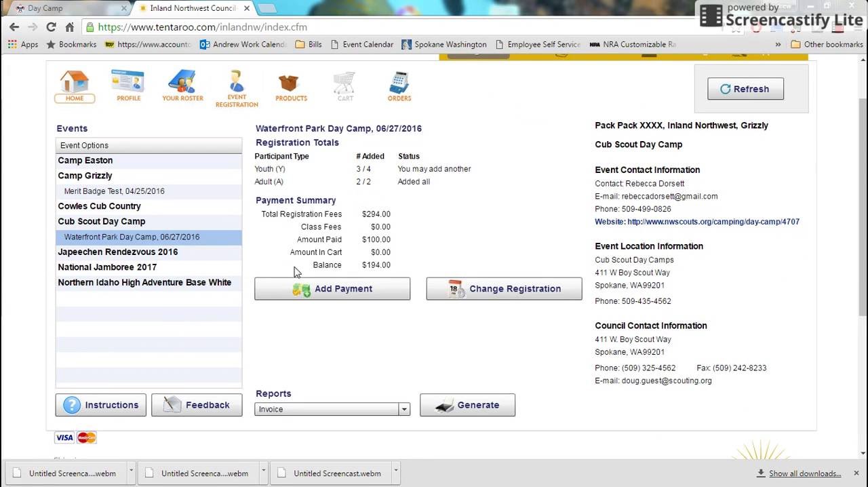Image resolution: width=868 pixels, height=487 pixels.
Task: Click doug.guest@scouting.org council e-mail
Action: click(x=667, y=381)
